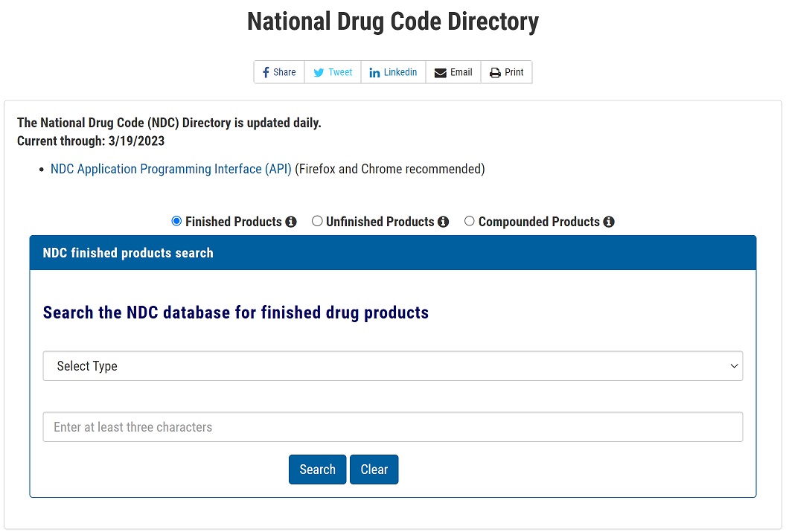Collapse the Select Type combo box
Screen dimensions: 786x532
tap(393, 365)
